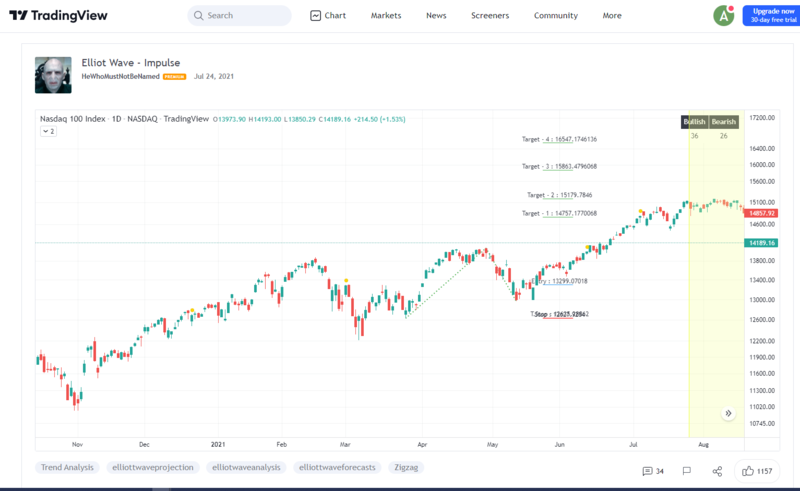This screenshot has height=491, width=800.
Task: Select the Bearish vote label
Action: [723, 122]
